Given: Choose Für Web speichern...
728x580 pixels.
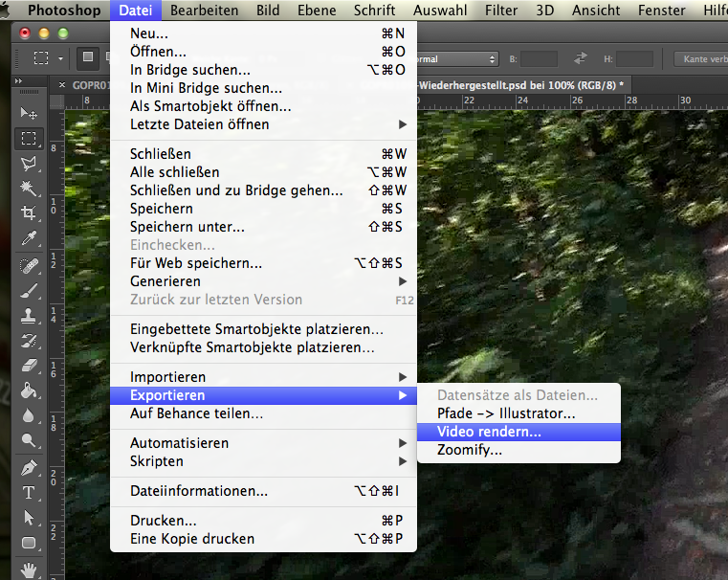Looking at the screenshot, I should 263,263.
